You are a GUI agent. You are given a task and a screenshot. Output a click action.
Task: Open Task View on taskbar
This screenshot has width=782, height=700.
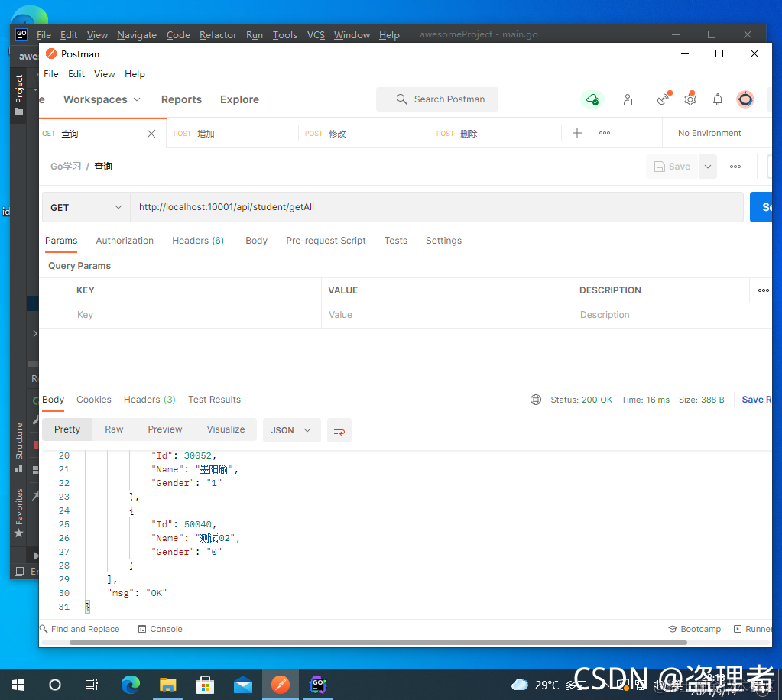(x=92, y=685)
